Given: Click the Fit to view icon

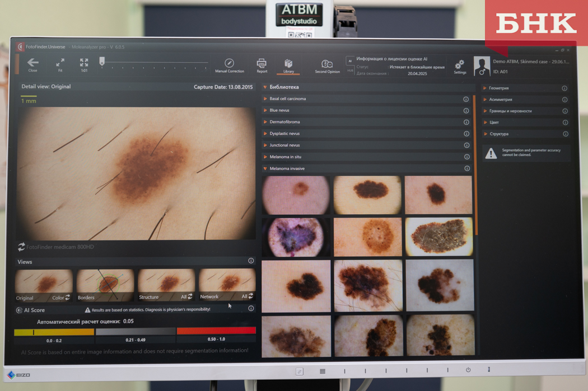Looking at the screenshot, I should pyautogui.click(x=60, y=63).
